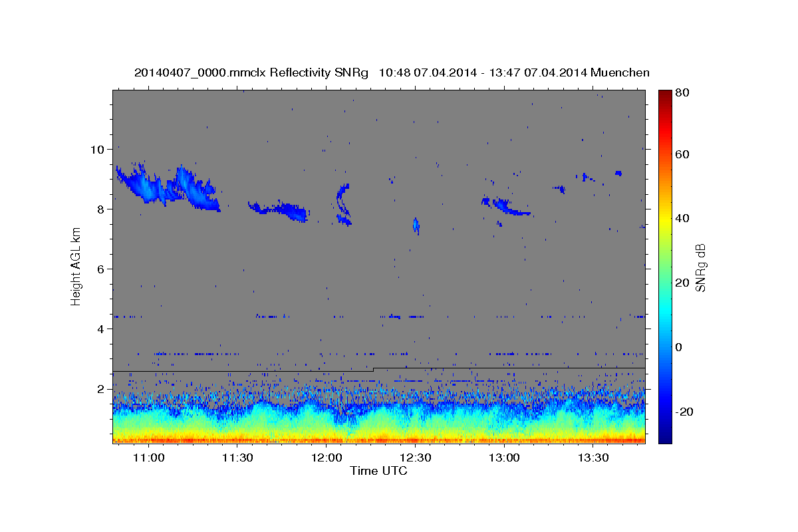The image size is (798, 532).
Task: Click the cloud echo near 11:45 at 8 km
Action: (279, 210)
